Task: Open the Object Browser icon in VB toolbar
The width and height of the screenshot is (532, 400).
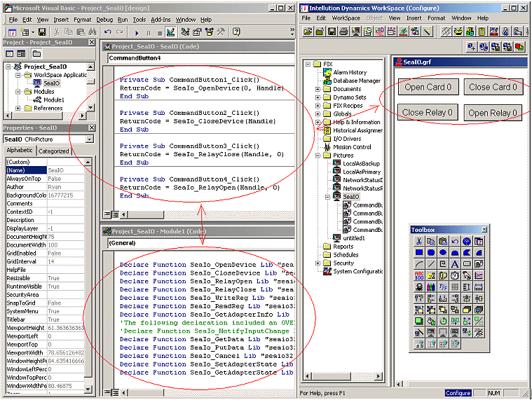Action: click(x=209, y=32)
